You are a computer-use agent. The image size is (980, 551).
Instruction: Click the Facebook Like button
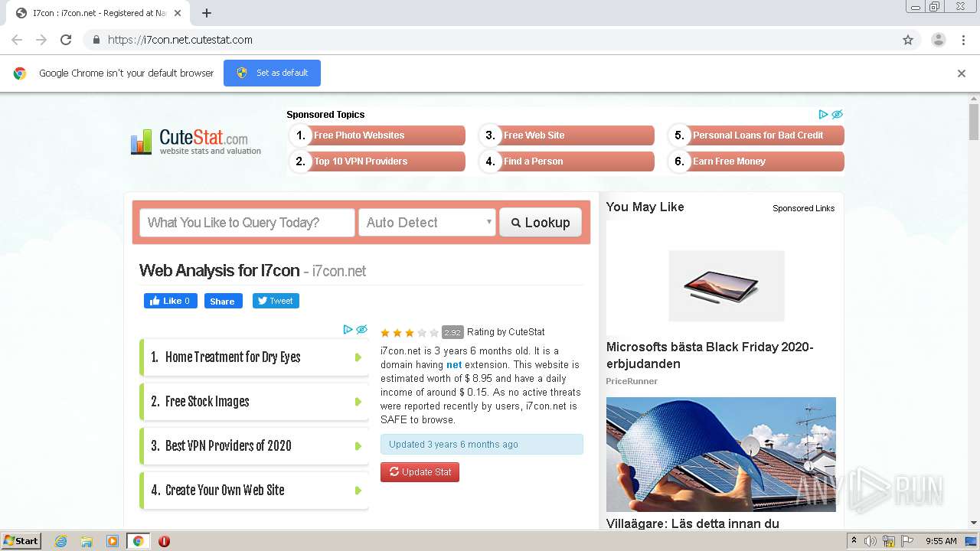(171, 301)
